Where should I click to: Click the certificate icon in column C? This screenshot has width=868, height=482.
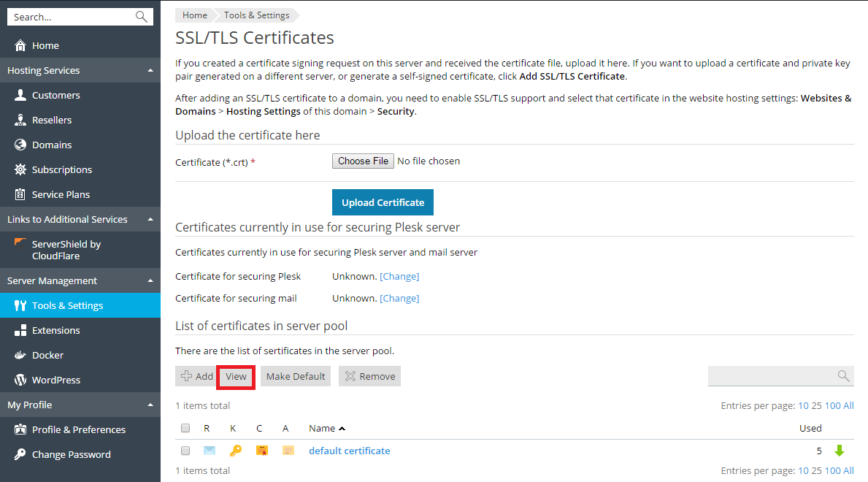pyautogui.click(x=261, y=451)
